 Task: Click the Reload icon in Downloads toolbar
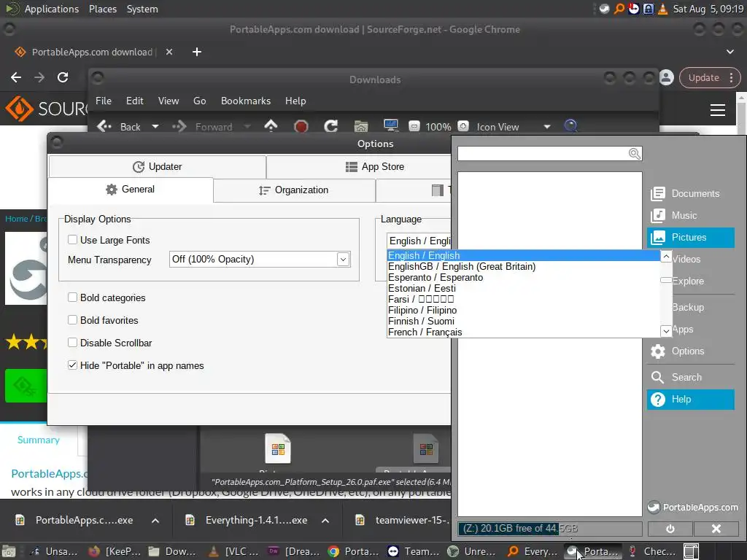331,126
